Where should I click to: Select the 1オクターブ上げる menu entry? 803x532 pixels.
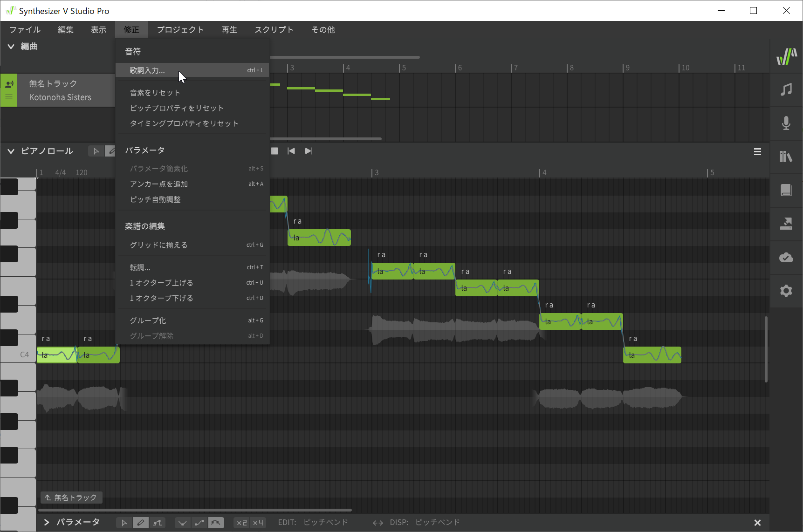pos(161,283)
